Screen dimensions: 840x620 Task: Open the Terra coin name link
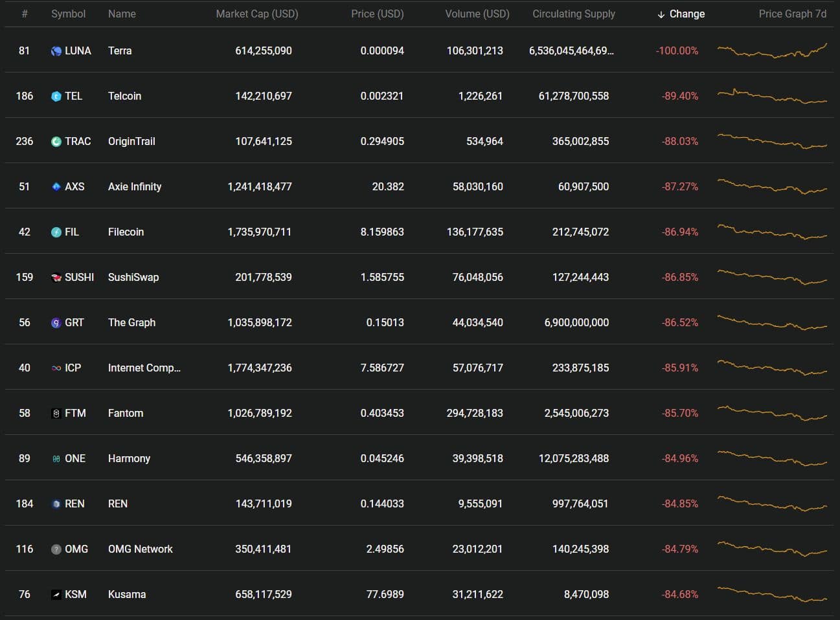pyautogui.click(x=120, y=50)
